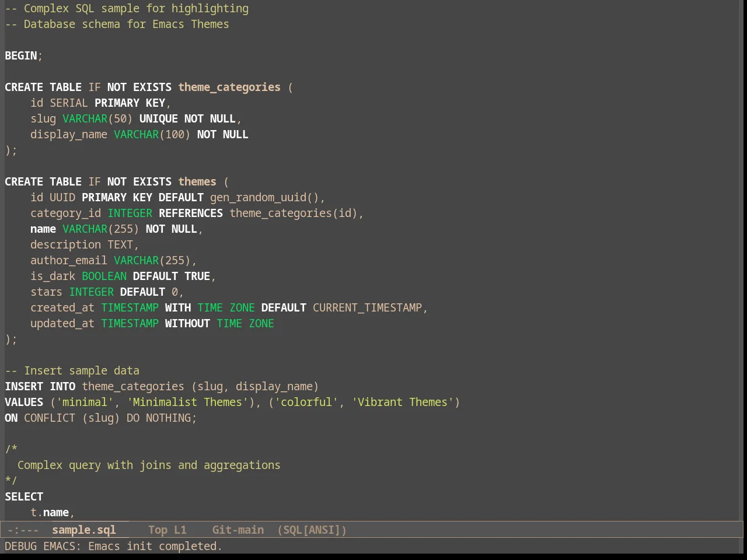Click t.name in the SELECT list
The width and height of the screenshot is (747, 560).
(50, 512)
